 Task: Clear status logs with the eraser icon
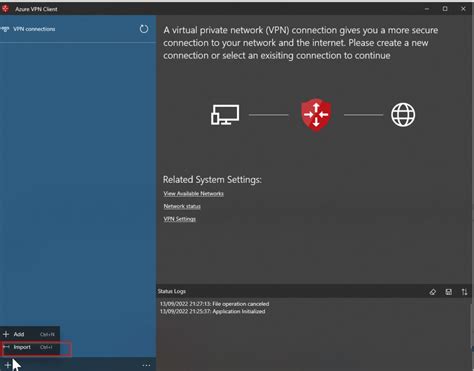click(x=433, y=292)
